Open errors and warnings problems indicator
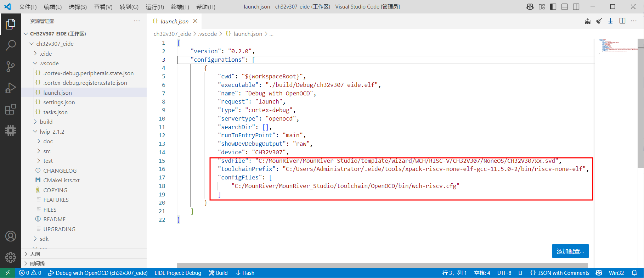The image size is (644, 278). (x=30, y=273)
